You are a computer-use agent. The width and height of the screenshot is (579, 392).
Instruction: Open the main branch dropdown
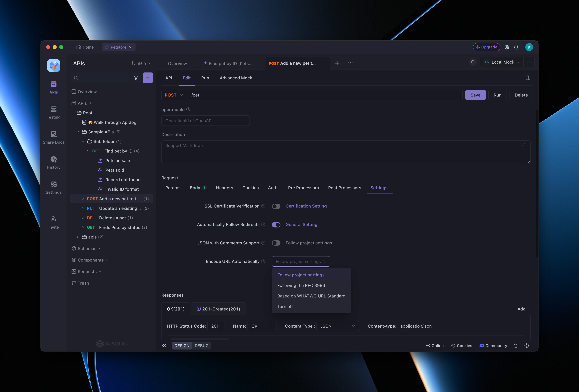click(141, 63)
